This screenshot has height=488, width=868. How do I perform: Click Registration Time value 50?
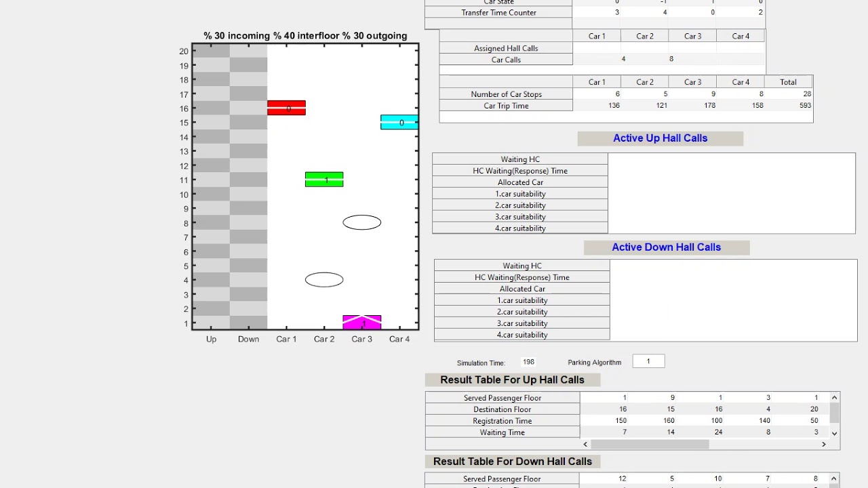point(814,421)
